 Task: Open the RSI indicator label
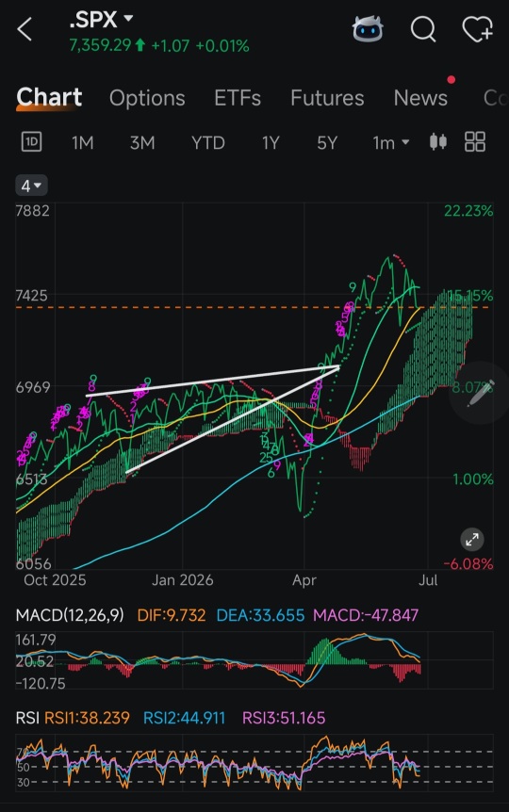point(27,718)
